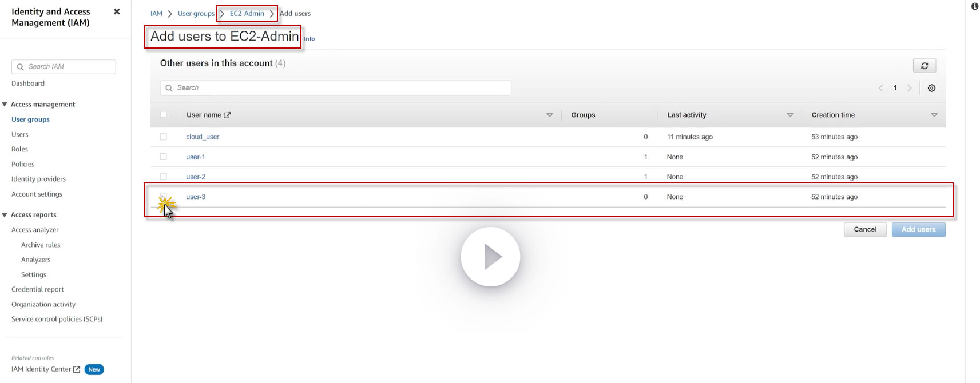
Task: Open Analyzers in the sidebar
Action: [x=36, y=260]
